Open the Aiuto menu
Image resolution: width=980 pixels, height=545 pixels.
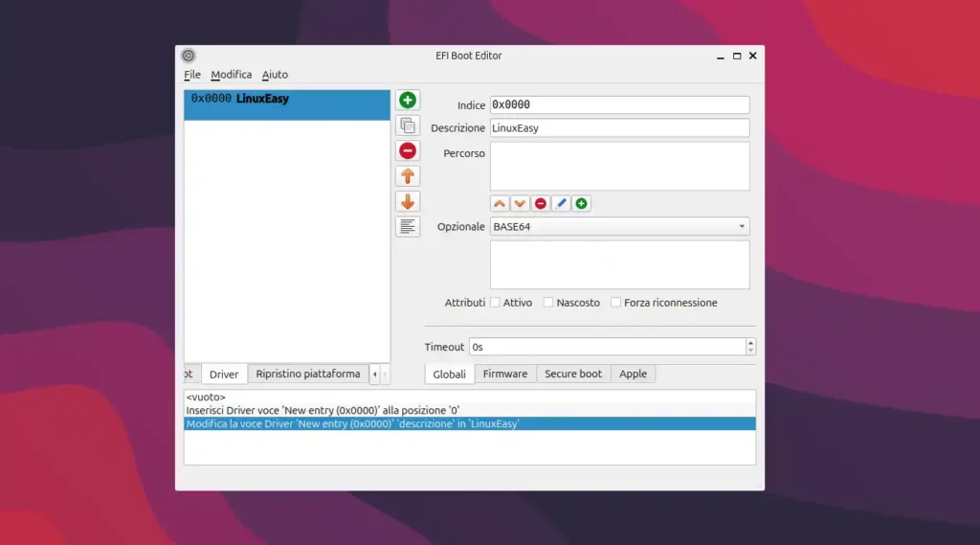pos(275,75)
